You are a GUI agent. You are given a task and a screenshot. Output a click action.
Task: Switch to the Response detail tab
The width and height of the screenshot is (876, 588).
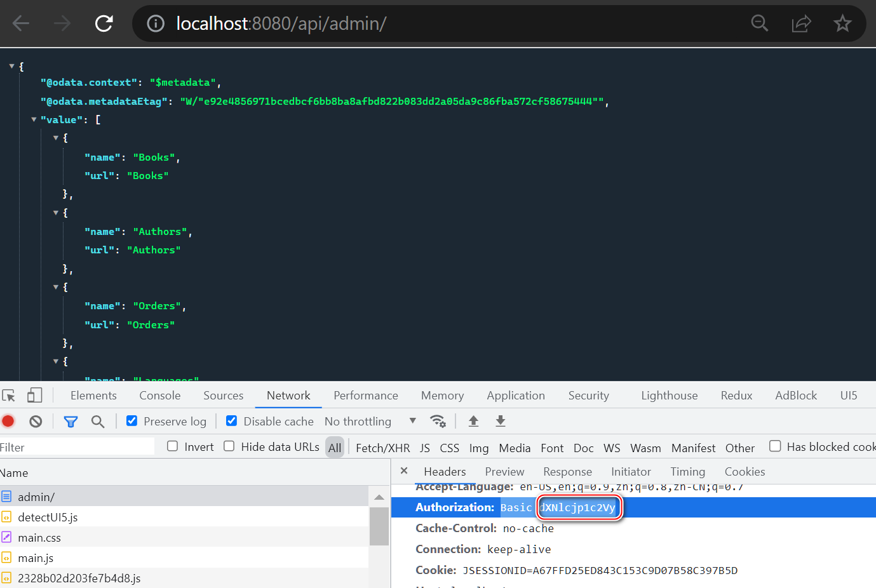567,472
